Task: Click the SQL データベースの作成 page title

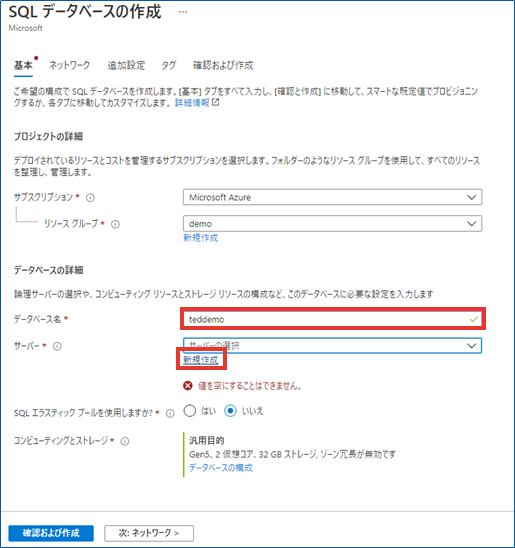Action: [x=85, y=12]
